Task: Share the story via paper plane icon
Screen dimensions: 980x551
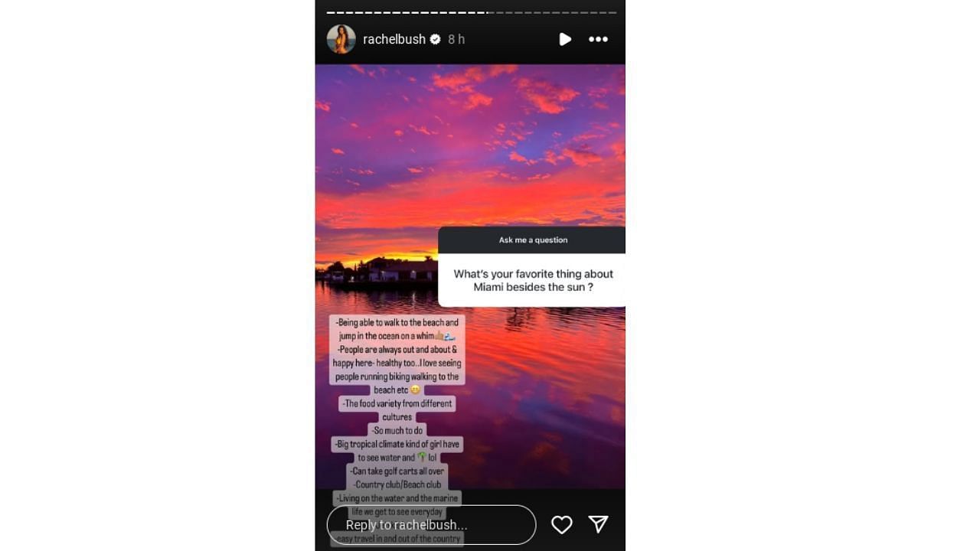Action: point(598,523)
